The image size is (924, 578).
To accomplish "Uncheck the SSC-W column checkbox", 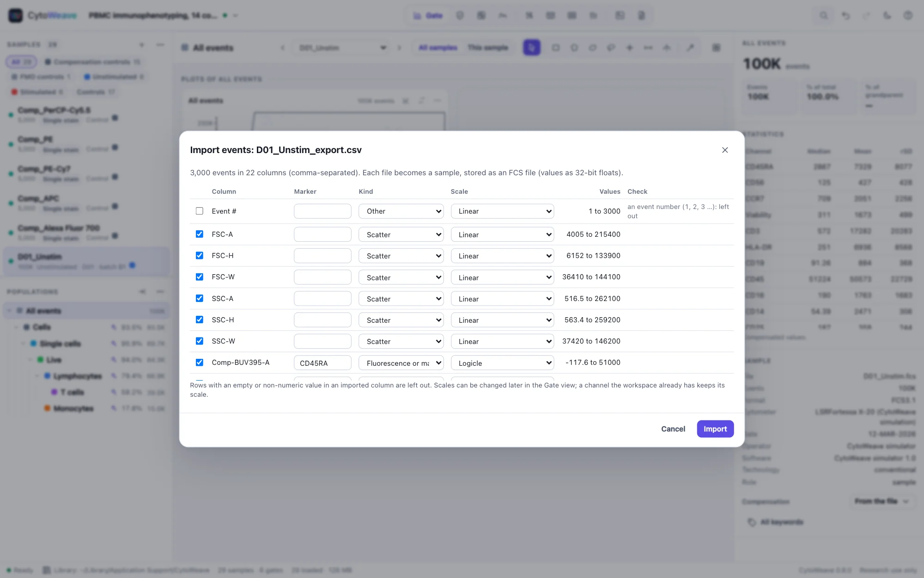I will [200, 341].
